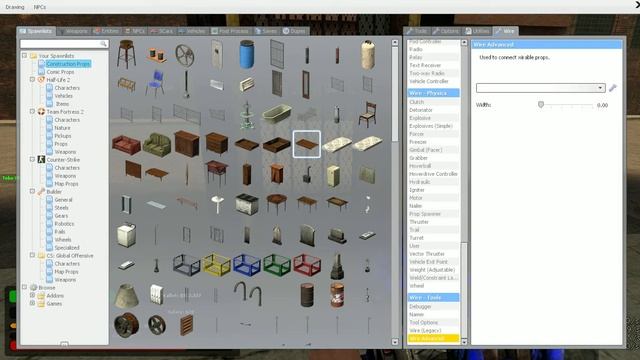Viewport: 640px width, 360px height.
Task: Open the Dupes tab
Action: [x=294, y=31]
